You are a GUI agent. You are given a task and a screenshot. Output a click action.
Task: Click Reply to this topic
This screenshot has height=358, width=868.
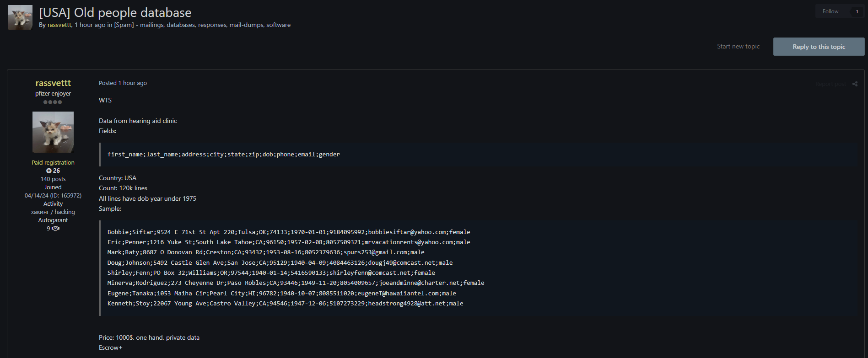click(819, 47)
